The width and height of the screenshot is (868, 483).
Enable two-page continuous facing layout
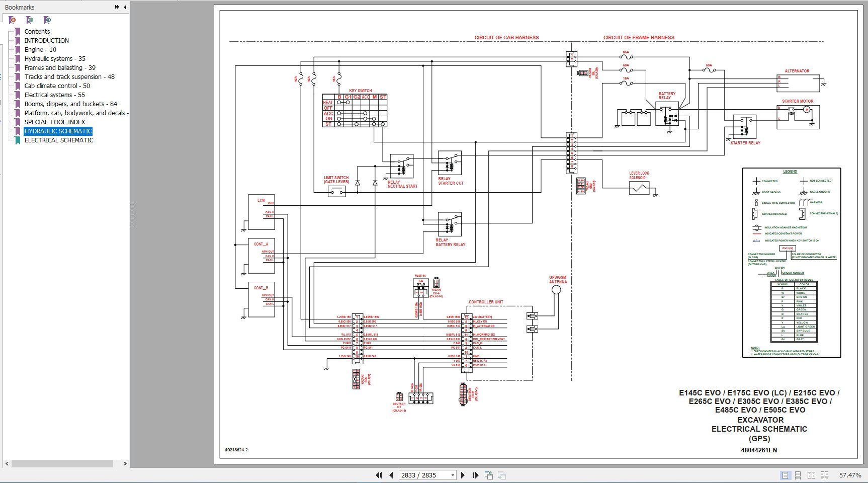click(824, 475)
